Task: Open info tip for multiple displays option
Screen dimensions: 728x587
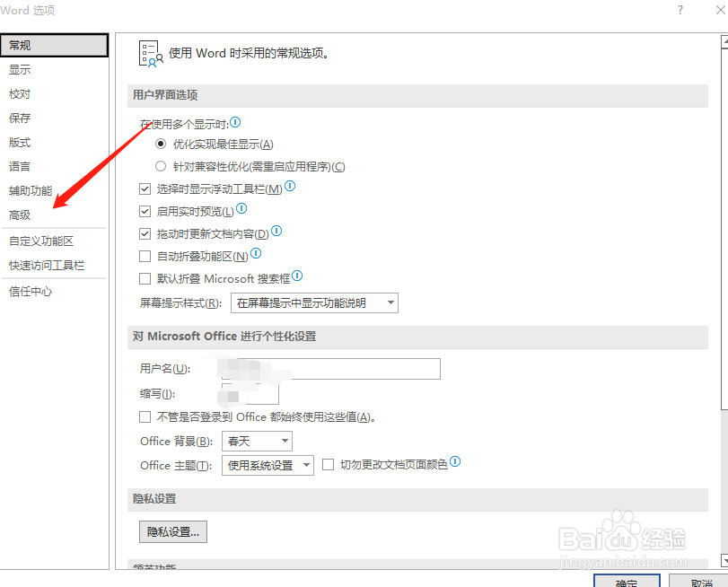Action: [235, 122]
